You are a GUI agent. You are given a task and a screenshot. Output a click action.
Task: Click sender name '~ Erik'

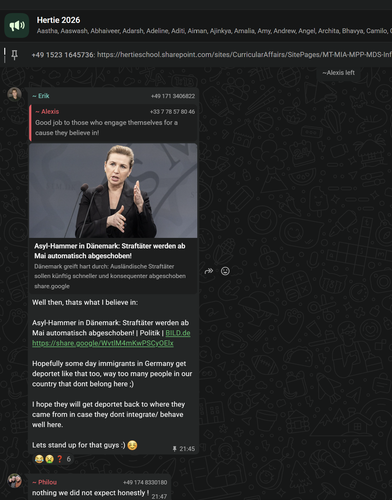click(x=41, y=96)
